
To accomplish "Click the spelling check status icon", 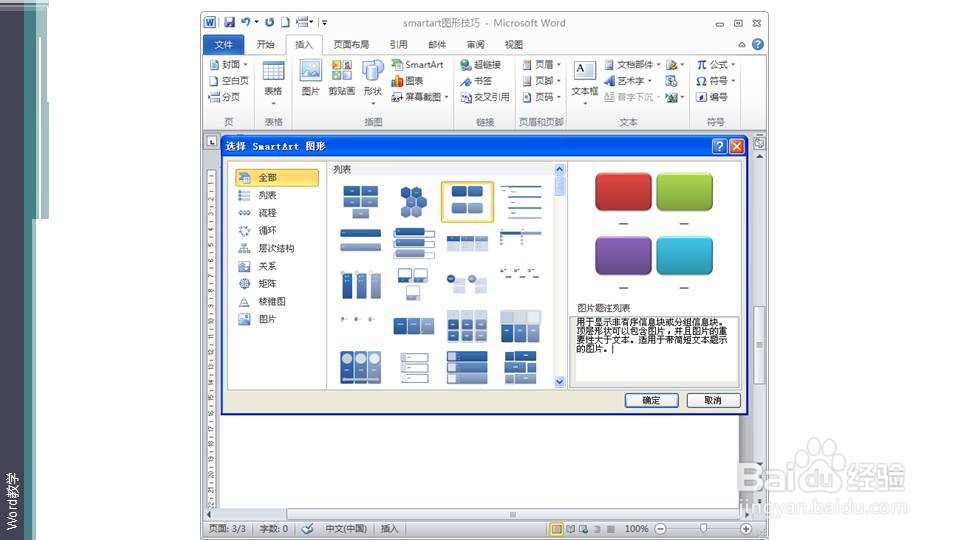I will pyautogui.click(x=307, y=528).
